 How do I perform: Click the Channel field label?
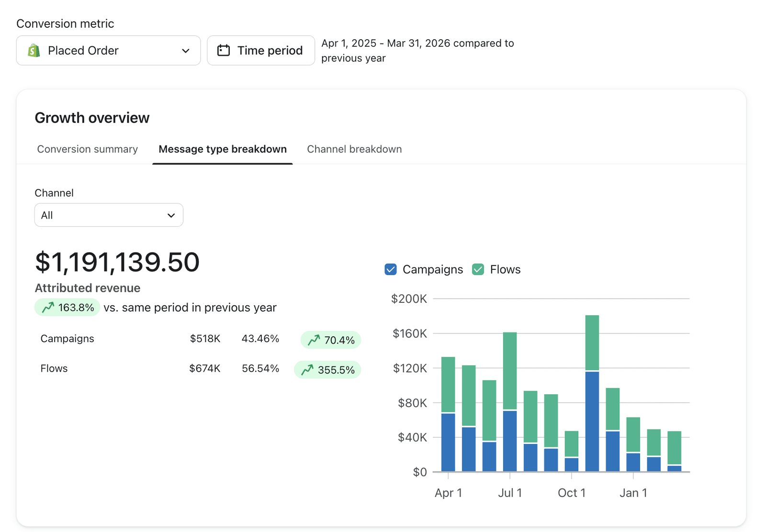tap(54, 193)
